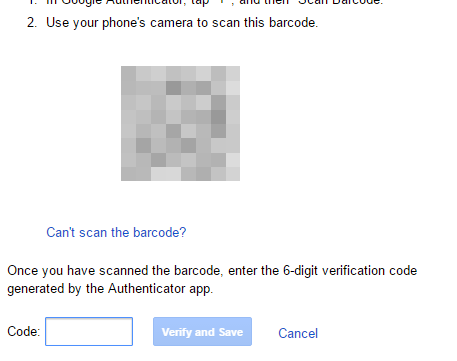Click the "Authenticator app" text
The image size is (457, 361).
[160, 288]
